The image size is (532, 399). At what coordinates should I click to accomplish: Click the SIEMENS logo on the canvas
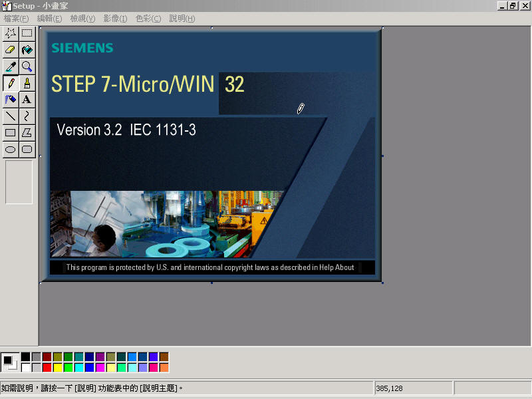[x=82, y=48]
